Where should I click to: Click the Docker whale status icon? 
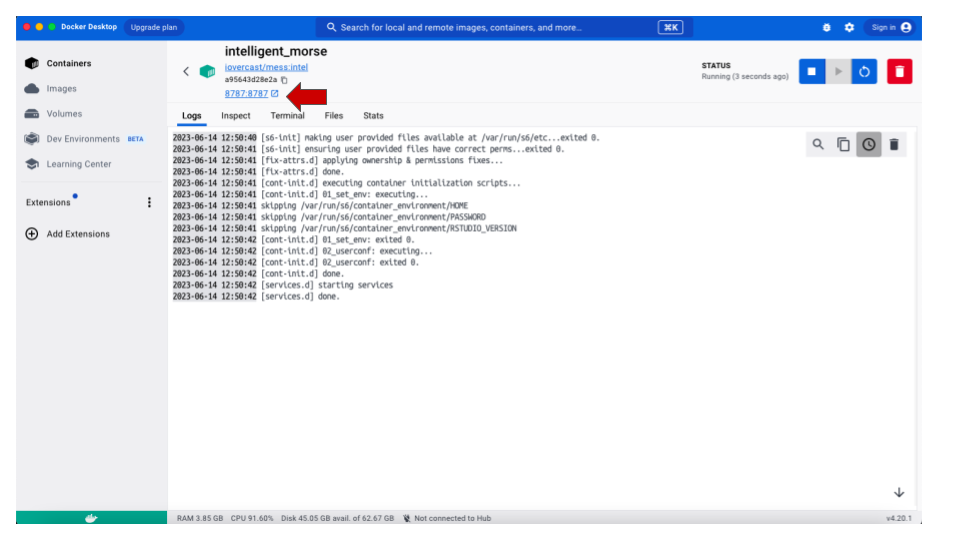click(91, 518)
